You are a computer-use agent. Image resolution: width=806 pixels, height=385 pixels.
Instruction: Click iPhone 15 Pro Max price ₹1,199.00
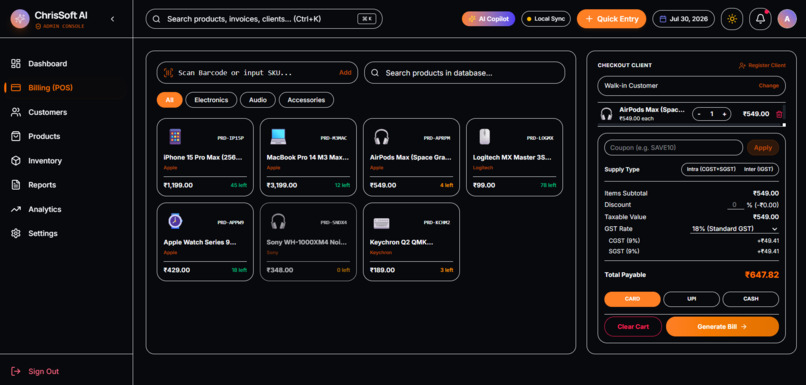pyautogui.click(x=178, y=185)
